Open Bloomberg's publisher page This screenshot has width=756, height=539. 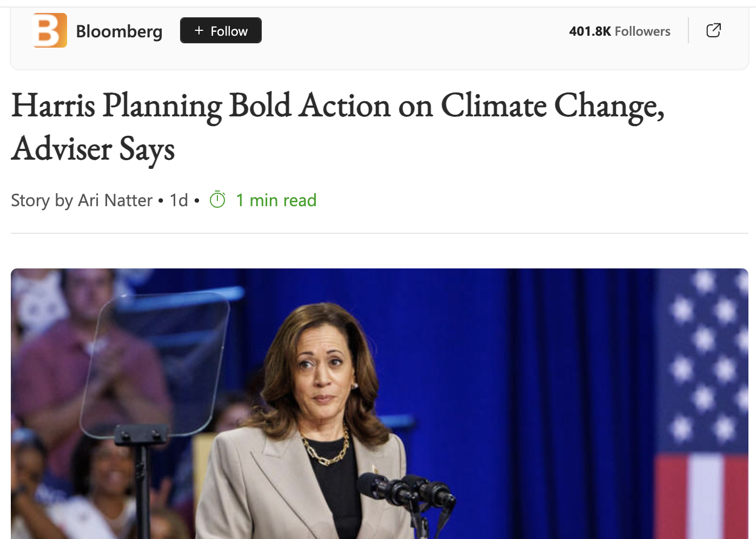tap(119, 31)
